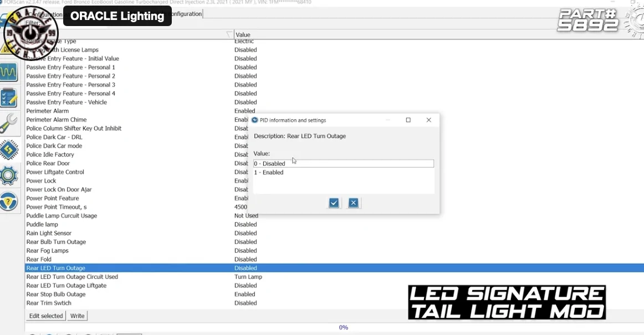Image resolution: width=644 pixels, height=335 pixels.
Task: Select the Rear Stop Bulb Outage row
Action: [334, 295]
